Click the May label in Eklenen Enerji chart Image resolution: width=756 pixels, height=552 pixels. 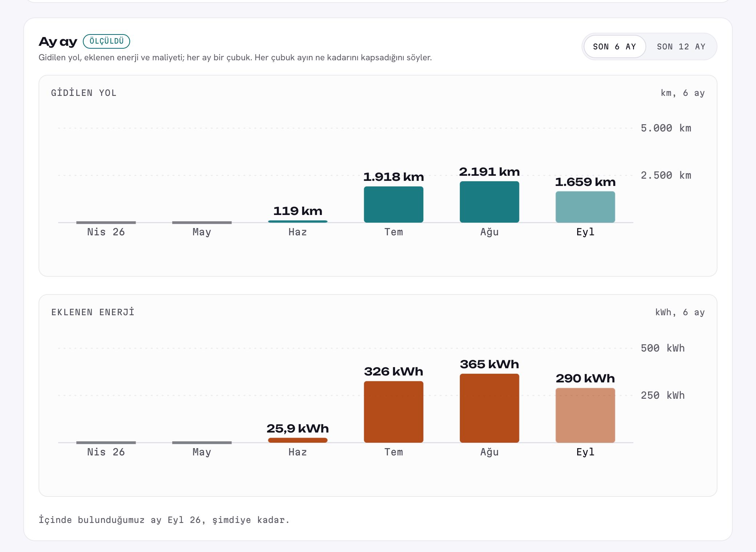coord(202,452)
